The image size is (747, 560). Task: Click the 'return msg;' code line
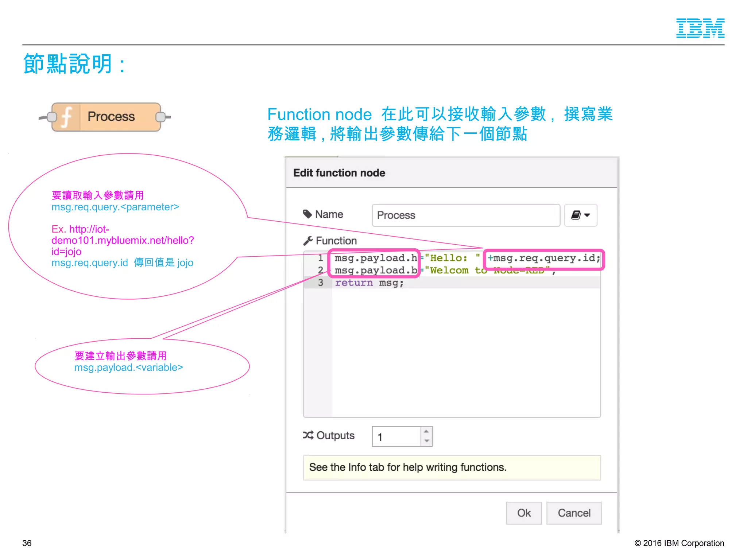click(369, 283)
